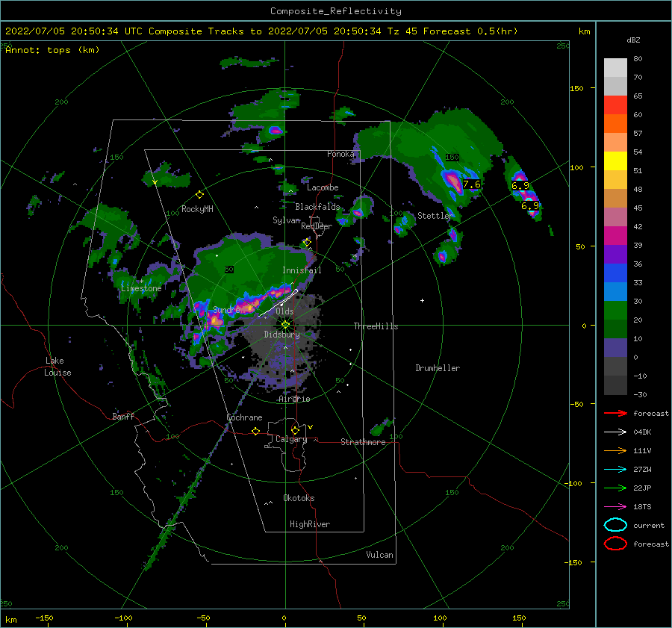The image size is (672, 628).
Task: Click the white storm track line near Olds
Action: [x=279, y=303]
